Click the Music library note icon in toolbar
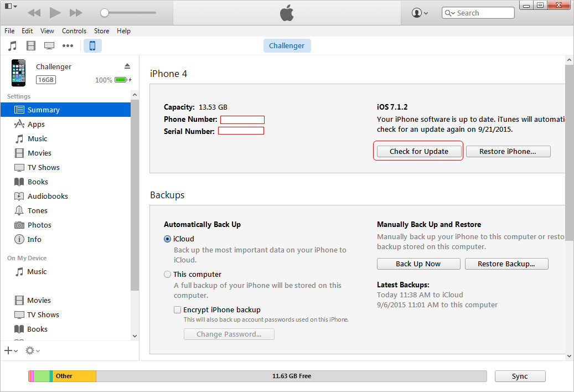574x392 pixels. (12, 46)
